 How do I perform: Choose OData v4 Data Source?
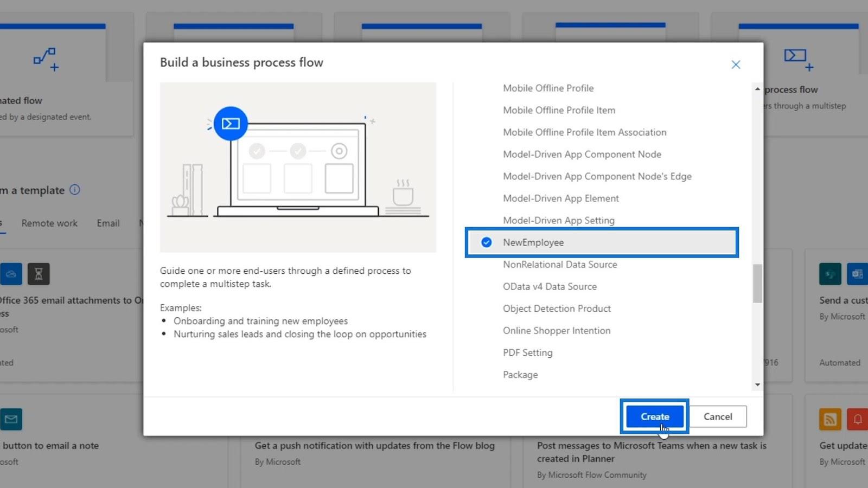pos(550,286)
